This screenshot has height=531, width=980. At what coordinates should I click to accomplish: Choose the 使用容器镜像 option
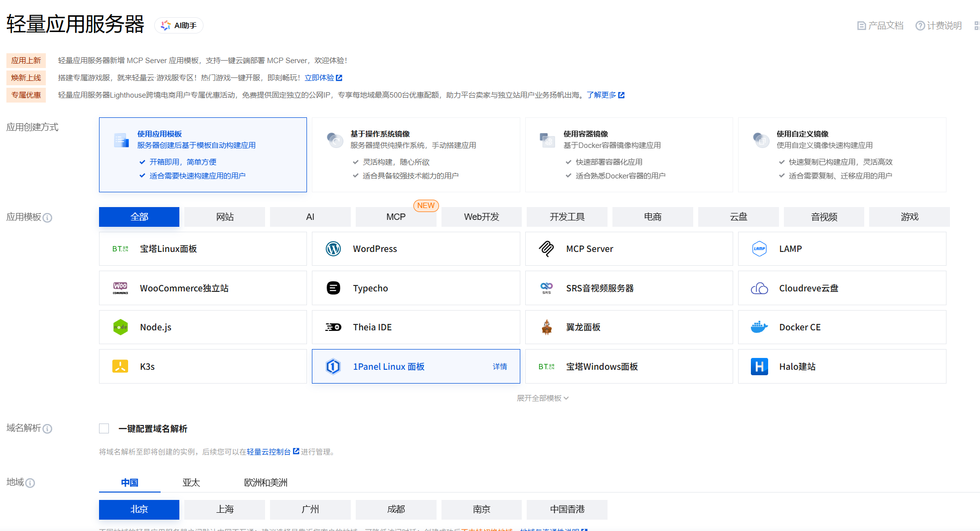pos(629,154)
